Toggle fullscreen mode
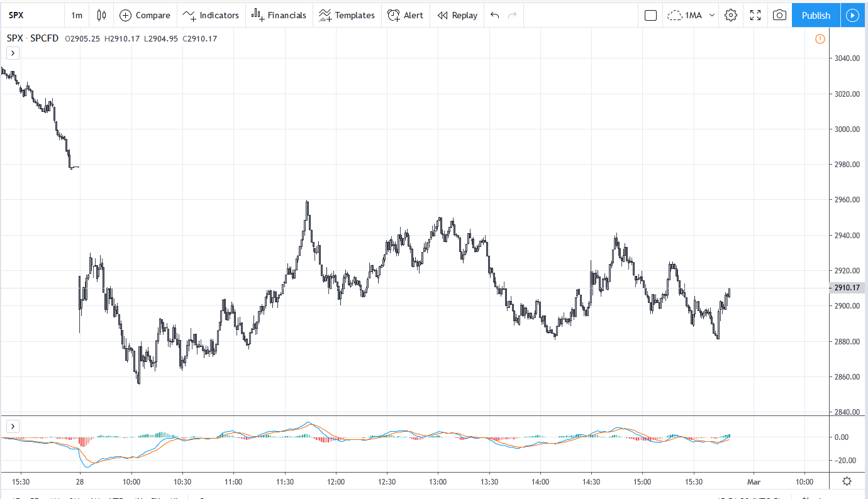868x499 pixels. (755, 15)
